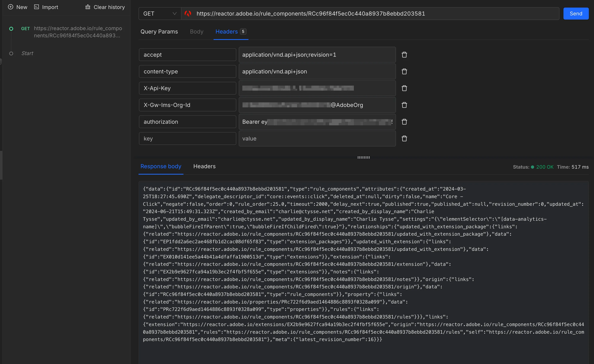Open the response Headers tab
This screenshot has height=364, width=594.
click(204, 166)
